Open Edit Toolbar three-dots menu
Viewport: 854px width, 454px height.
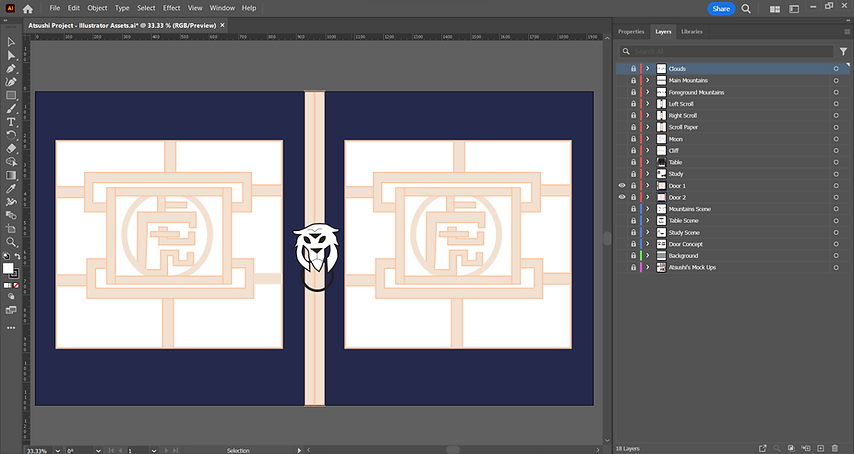11,328
